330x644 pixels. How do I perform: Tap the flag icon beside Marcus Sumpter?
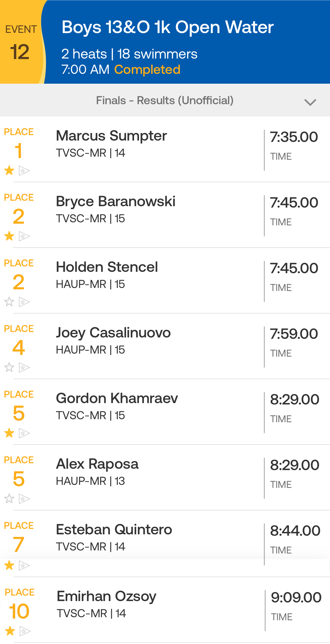point(24,171)
